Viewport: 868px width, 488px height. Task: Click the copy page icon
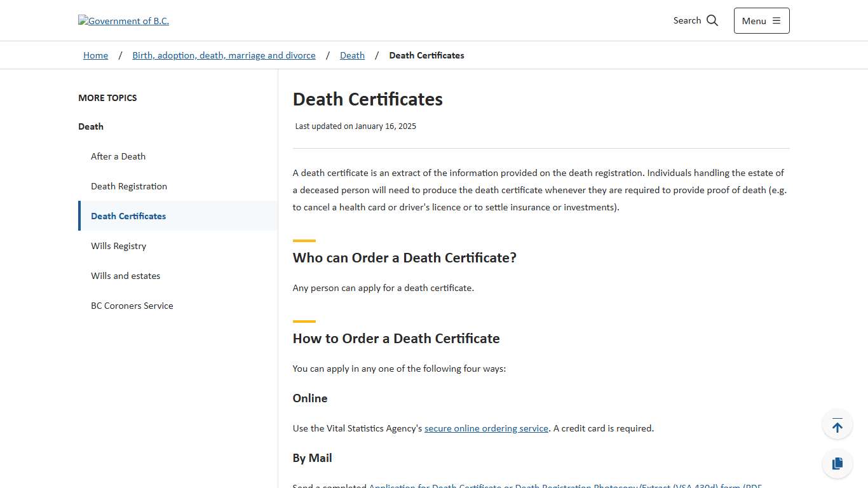coord(837,463)
